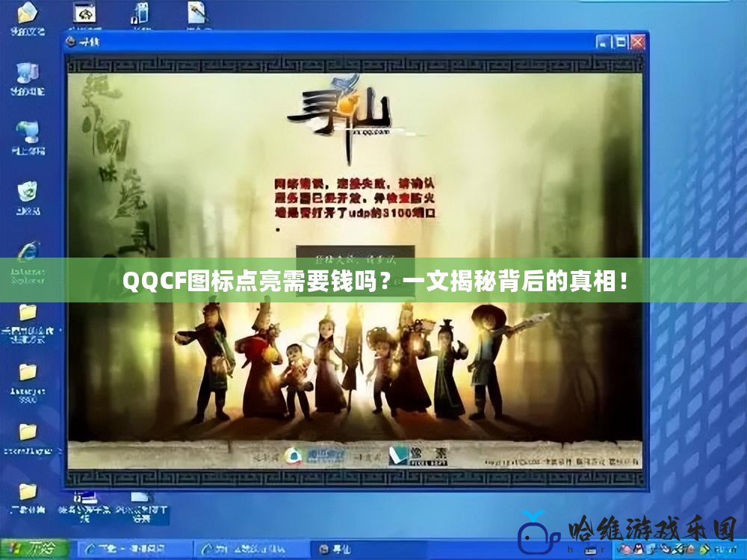
Task: Minimize the game window
Action: coord(603,42)
